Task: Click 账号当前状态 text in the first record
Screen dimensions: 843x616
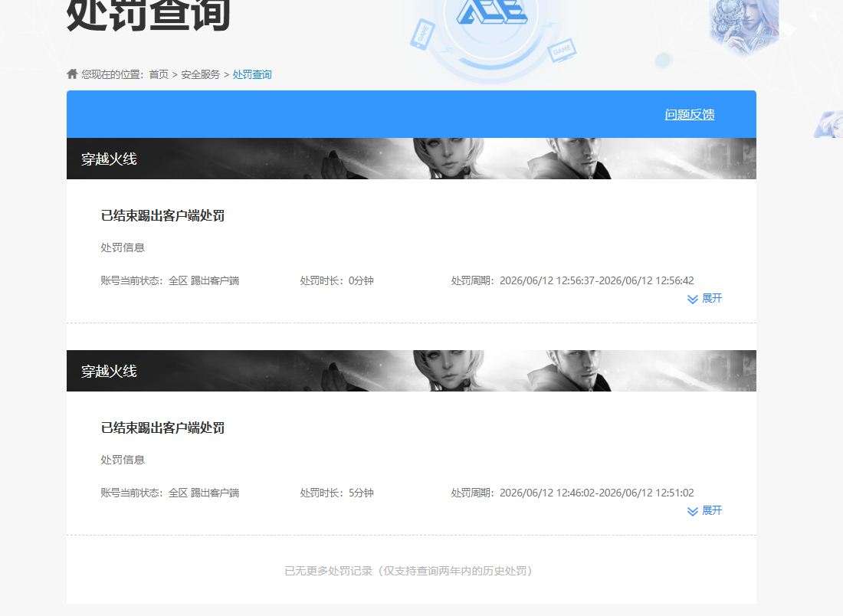Action: click(170, 280)
